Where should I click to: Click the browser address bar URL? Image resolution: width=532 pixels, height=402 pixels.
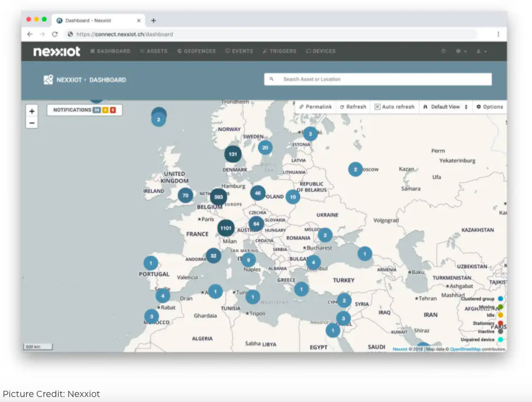click(x=124, y=34)
